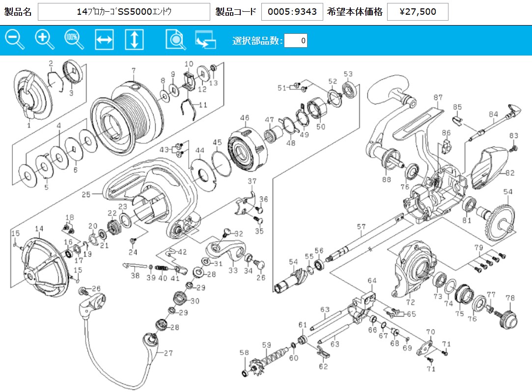Select part number 3 label
532x392 pixels.
(71, 93)
